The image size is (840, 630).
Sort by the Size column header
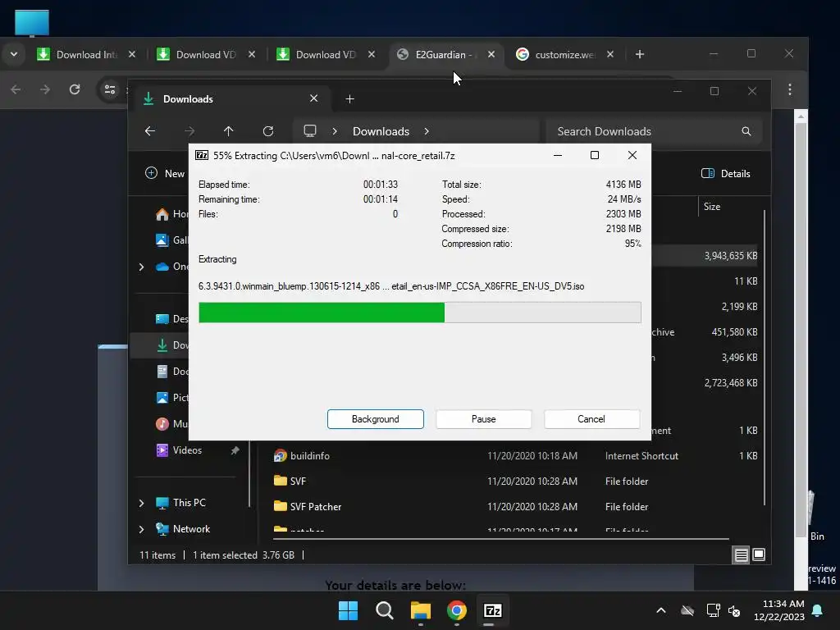tap(711, 207)
